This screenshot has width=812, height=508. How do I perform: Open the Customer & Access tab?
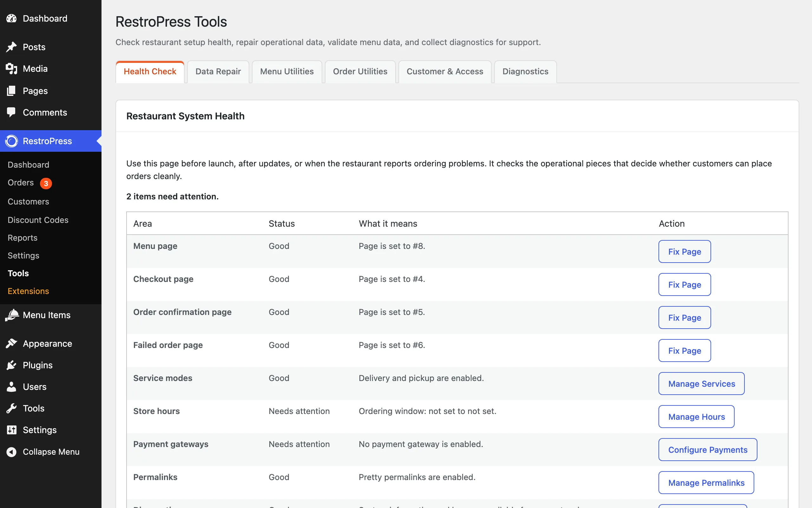(445, 71)
